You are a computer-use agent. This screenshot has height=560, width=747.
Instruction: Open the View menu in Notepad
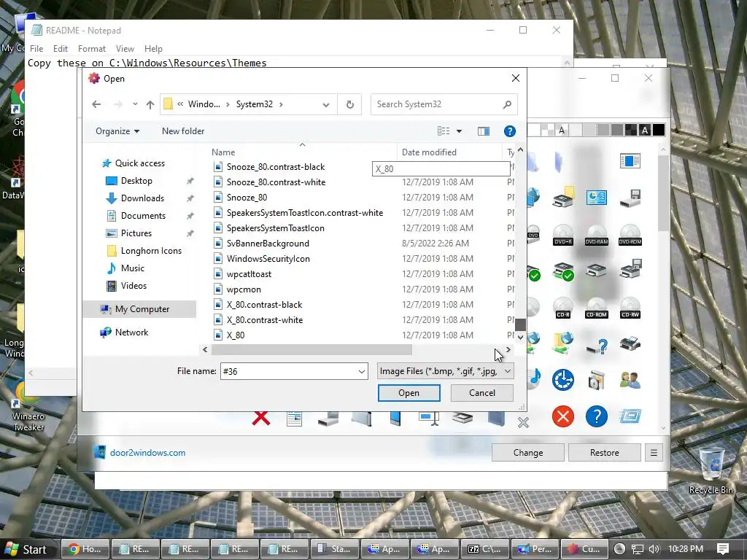[124, 49]
